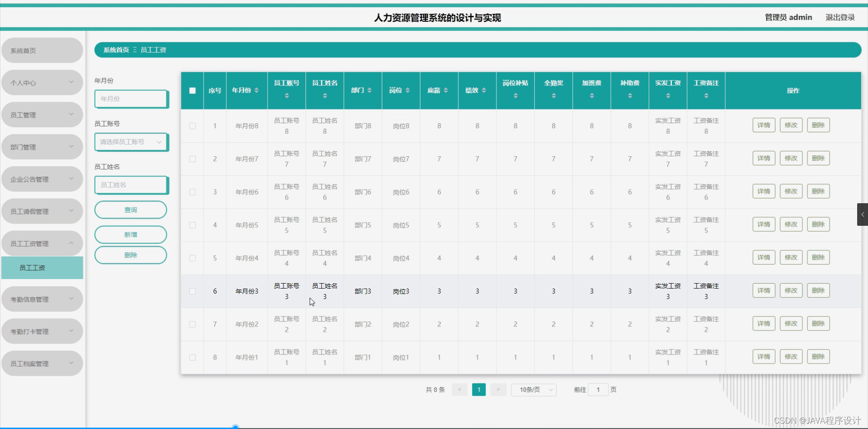Select the 员工工资 submenu item
Screen dimensions: 868x429
[42, 268]
